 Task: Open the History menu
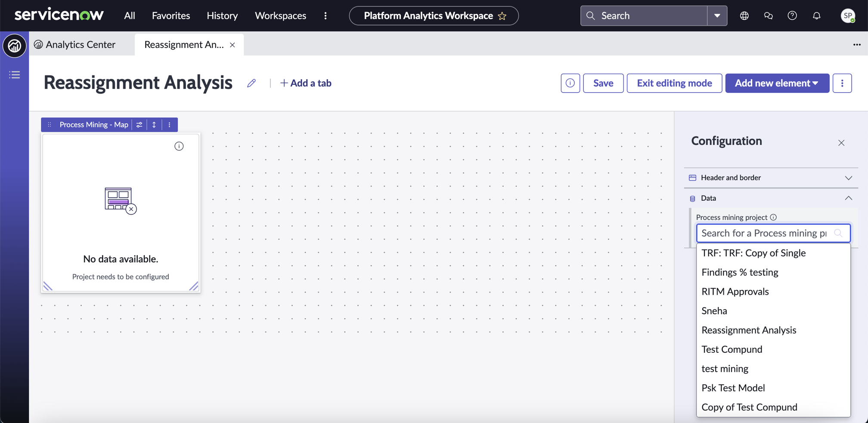(x=222, y=16)
